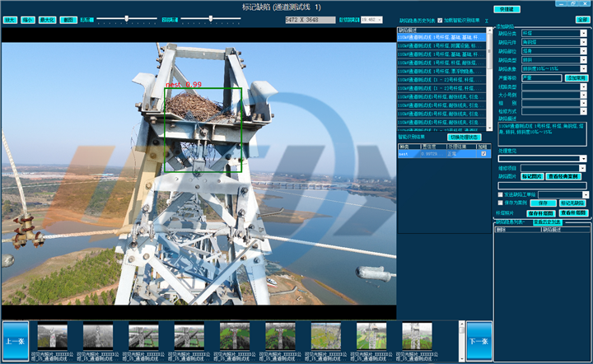Screen dimensions: 593x364
Task: Go to previous image with 上一张
Action: tap(16, 341)
